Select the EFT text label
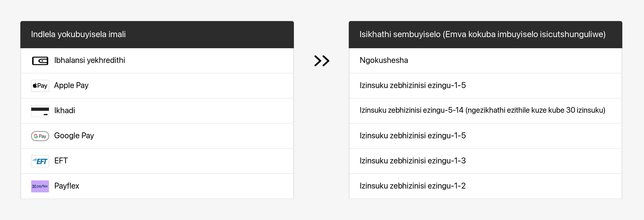644x220 pixels. point(61,161)
